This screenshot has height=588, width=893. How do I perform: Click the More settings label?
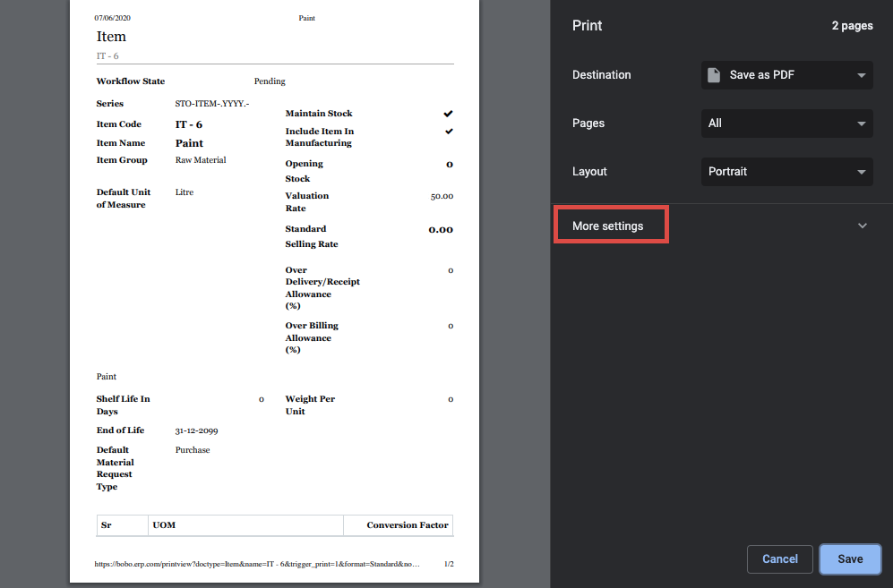(x=608, y=226)
